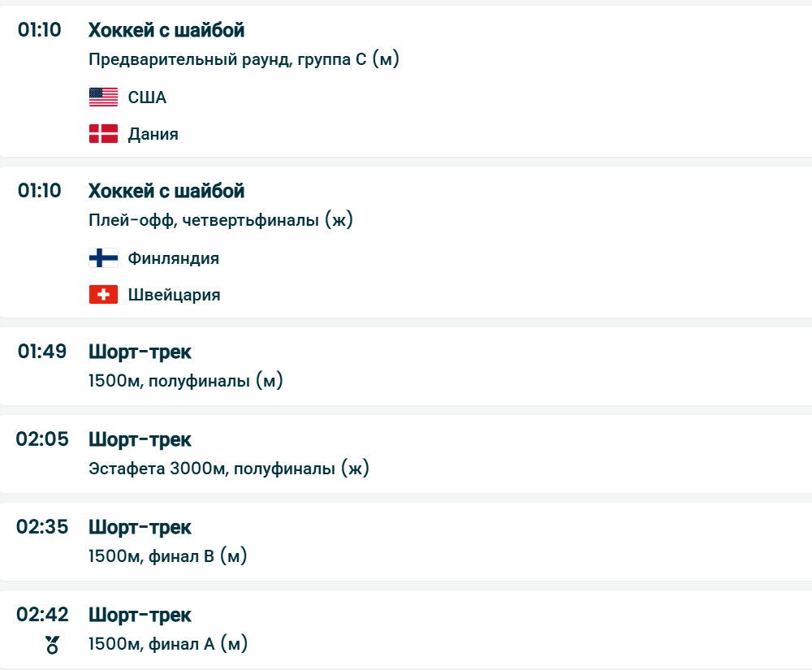
Task: Click the Switzerland flag icon
Action: tap(103, 294)
